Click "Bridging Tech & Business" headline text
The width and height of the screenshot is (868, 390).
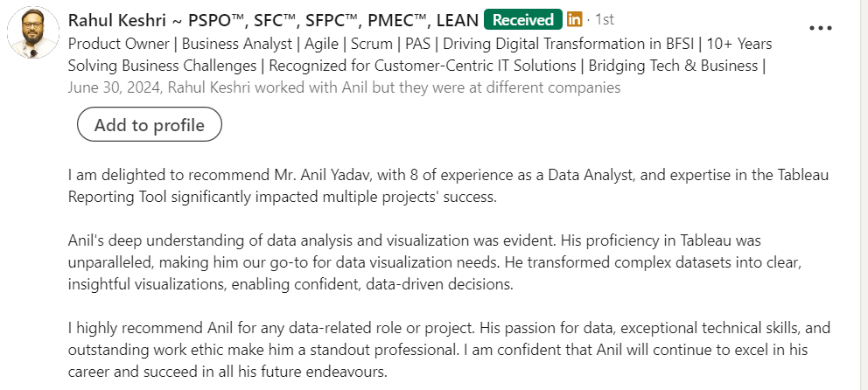click(x=674, y=65)
